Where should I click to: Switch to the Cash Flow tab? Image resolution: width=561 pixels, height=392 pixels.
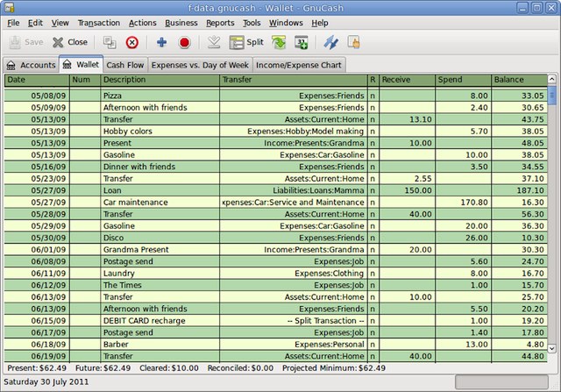pos(125,65)
